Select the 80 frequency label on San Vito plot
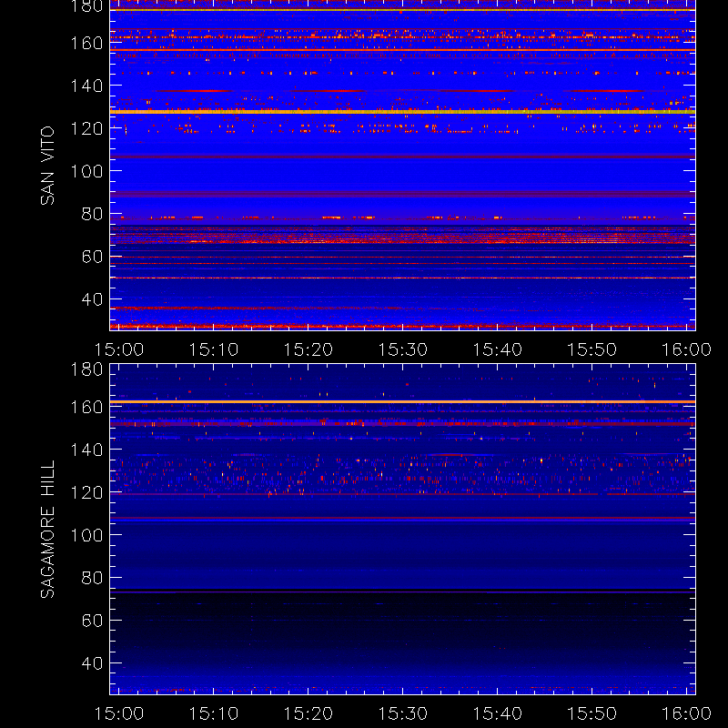This screenshot has width=728, height=728. (92, 214)
